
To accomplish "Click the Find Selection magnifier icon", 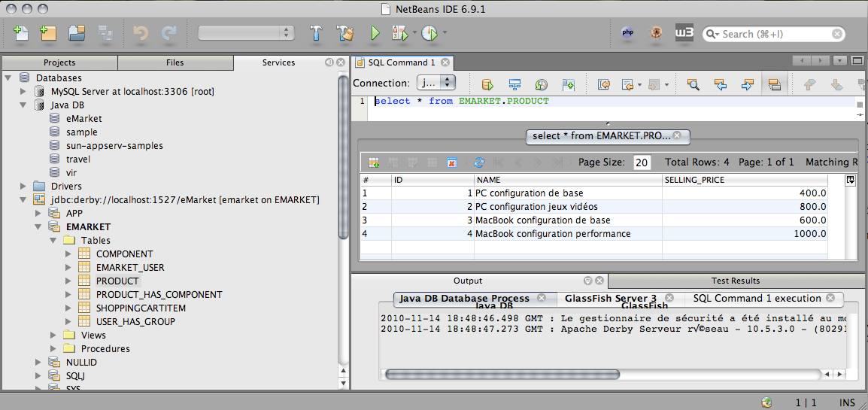I will tap(693, 84).
